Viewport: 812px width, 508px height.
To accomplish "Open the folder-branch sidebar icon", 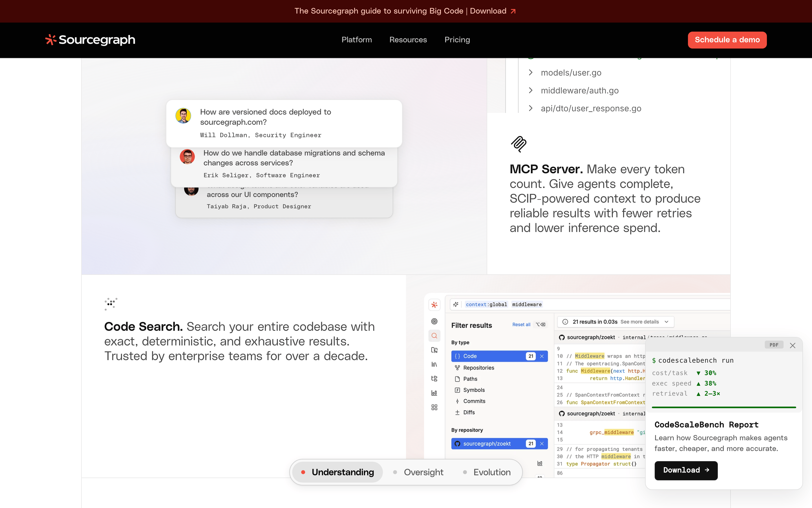I will [434, 350].
